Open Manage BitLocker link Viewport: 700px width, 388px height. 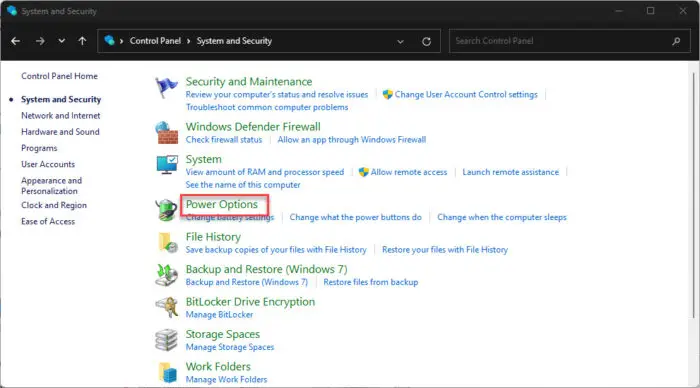[219, 315]
